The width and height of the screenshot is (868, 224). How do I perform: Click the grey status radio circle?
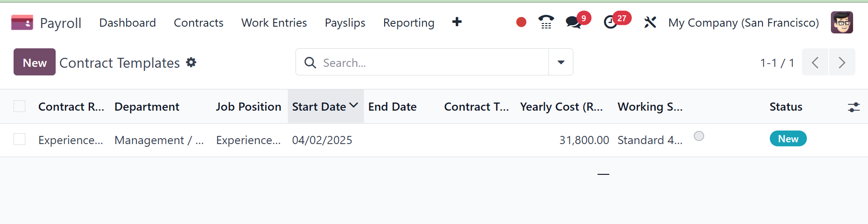(699, 136)
